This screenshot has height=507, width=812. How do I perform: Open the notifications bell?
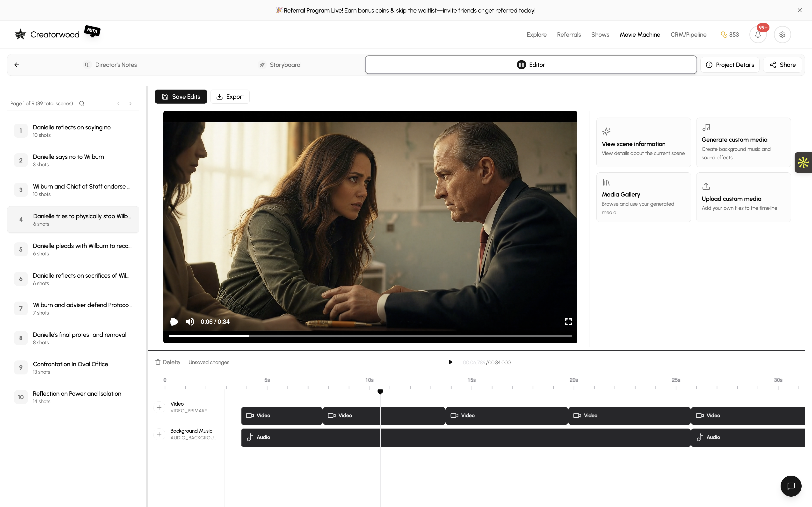coord(758,34)
